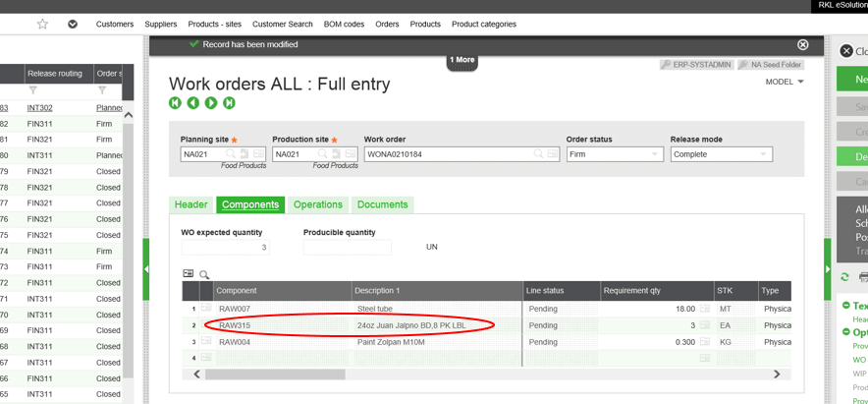Open the Customer Search bookmark
The width and height of the screenshot is (868, 404).
click(283, 24)
